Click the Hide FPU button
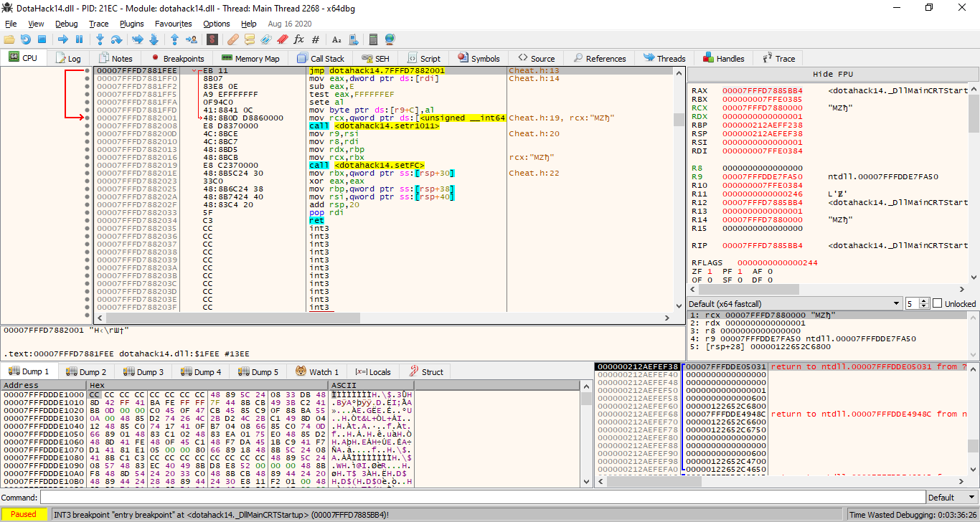980x522 pixels. pyautogui.click(x=833, y=74)
